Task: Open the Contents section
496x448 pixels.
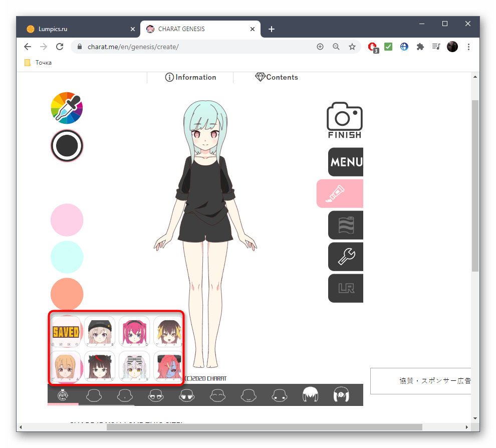Action: [277, 77]
